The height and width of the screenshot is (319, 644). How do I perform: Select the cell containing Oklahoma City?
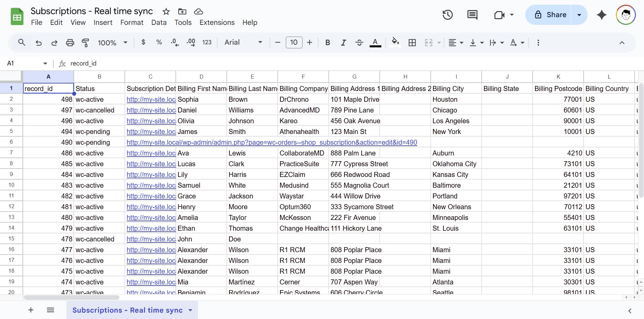click(x=456, y=164)
